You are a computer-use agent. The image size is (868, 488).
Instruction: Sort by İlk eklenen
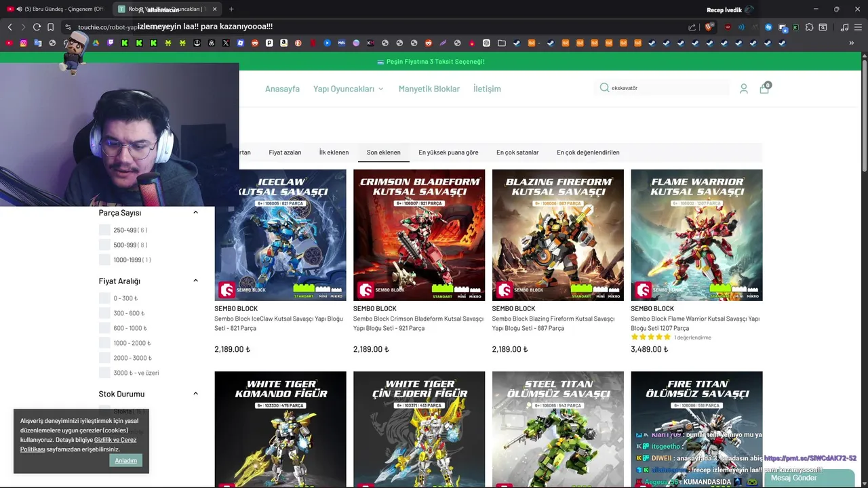tap(334, 152)
